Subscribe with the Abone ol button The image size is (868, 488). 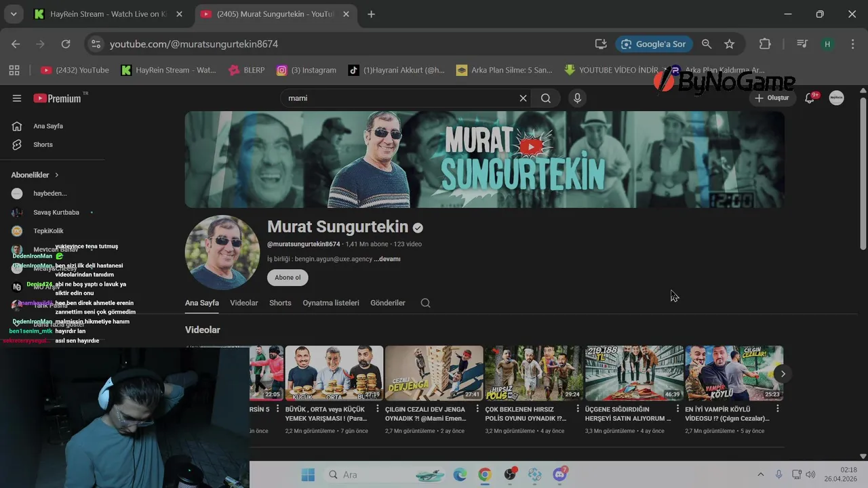(x=288, y=277)
